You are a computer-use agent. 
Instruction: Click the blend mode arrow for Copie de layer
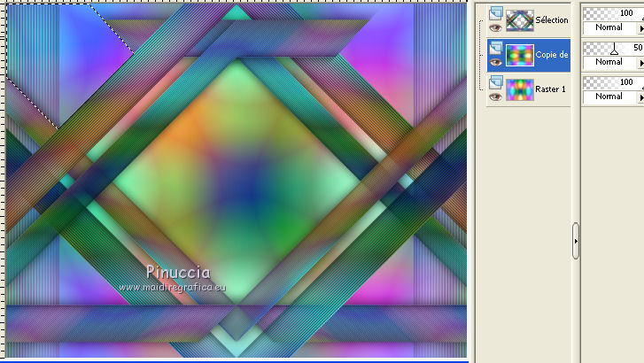coord(640,62)
